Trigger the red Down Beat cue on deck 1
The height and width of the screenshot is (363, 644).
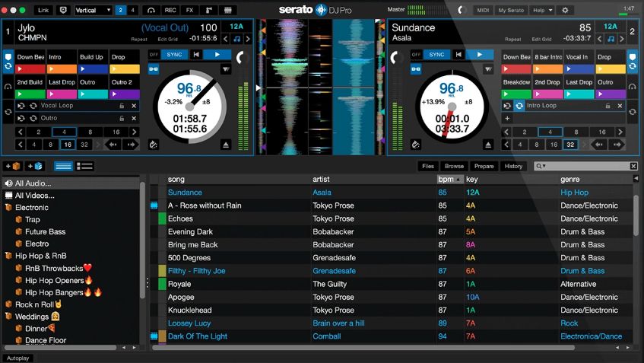pyautogui.click(x=30, y=69)
